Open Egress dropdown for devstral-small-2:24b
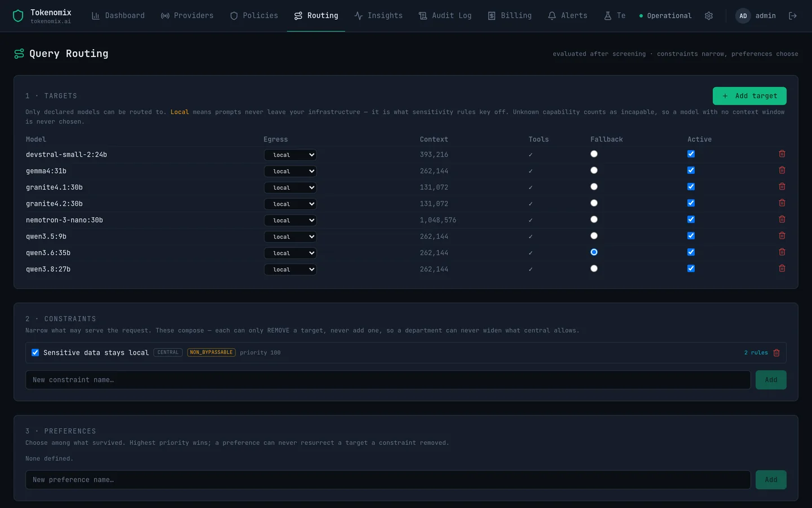Viewport: 812px width, 508px height. (290, 155)
